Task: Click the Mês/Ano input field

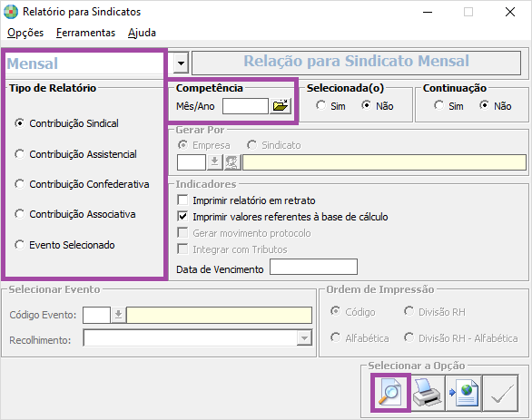Action: [x=245, y=106]
